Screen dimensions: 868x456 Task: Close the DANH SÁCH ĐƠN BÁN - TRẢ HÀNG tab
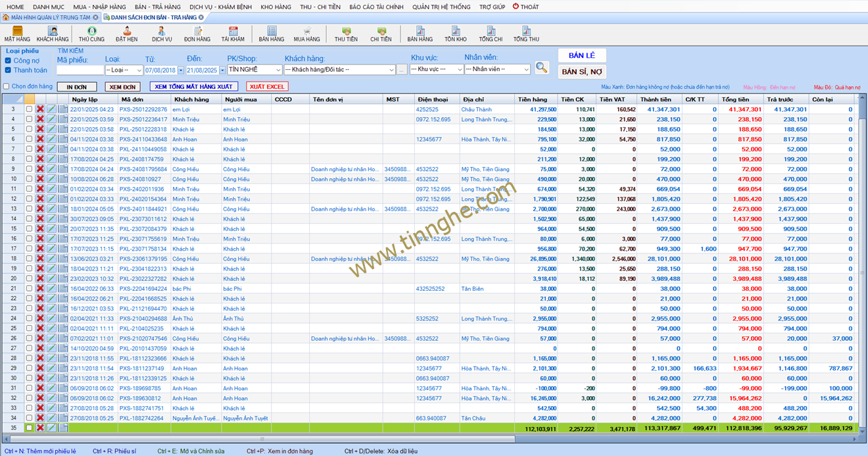(201, 17)
